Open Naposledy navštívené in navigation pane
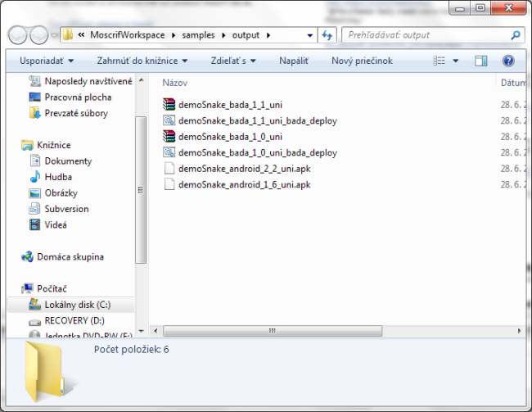Screen dimensions: 532x412 [x=81, y=81]
